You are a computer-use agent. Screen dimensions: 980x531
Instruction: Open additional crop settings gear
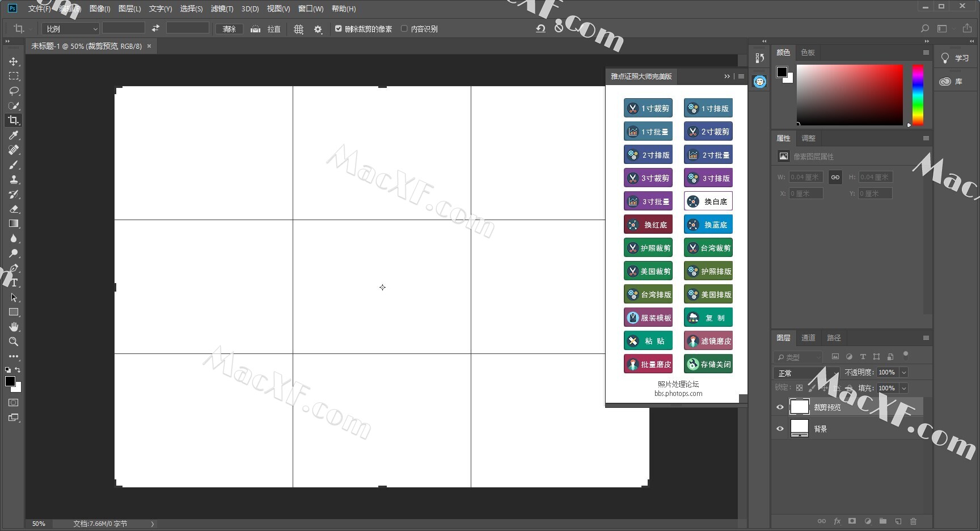318,29
